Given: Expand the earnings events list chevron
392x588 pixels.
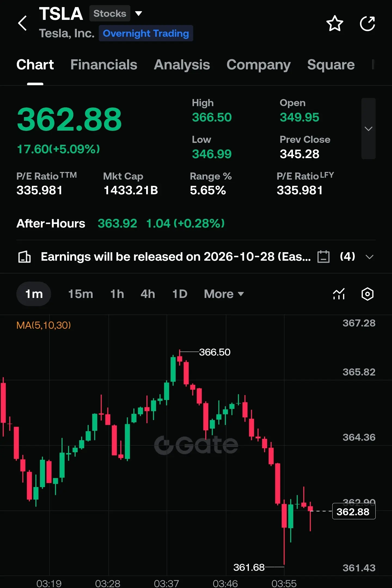Looking at the screenshot, I should [x=369, y=257].
